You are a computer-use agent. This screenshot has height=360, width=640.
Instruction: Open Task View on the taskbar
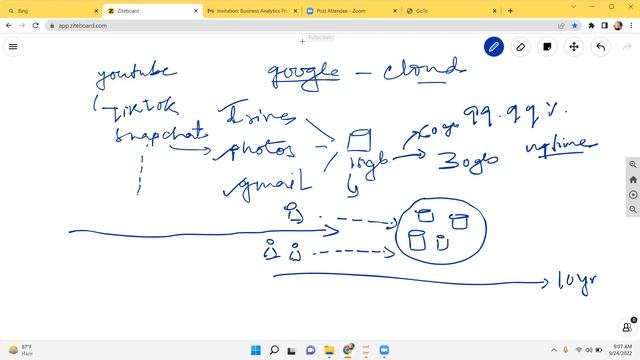(292, 350)
